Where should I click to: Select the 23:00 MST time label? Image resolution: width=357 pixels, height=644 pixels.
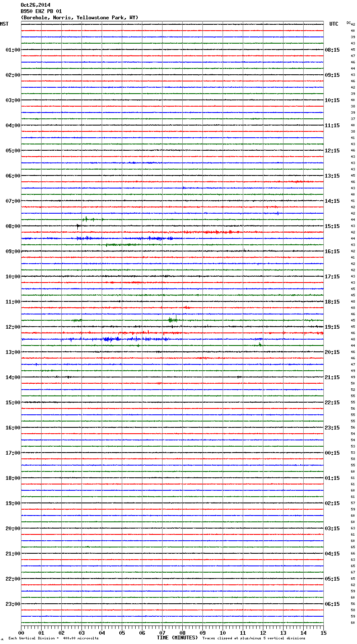point(13,604)
